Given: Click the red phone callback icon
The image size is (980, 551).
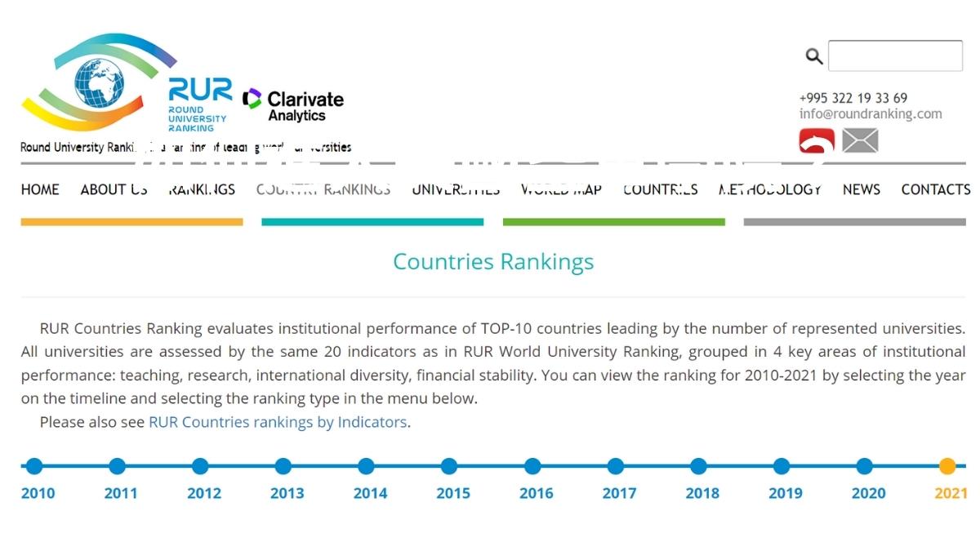Looking at the screenshot, I should (817, 141).
